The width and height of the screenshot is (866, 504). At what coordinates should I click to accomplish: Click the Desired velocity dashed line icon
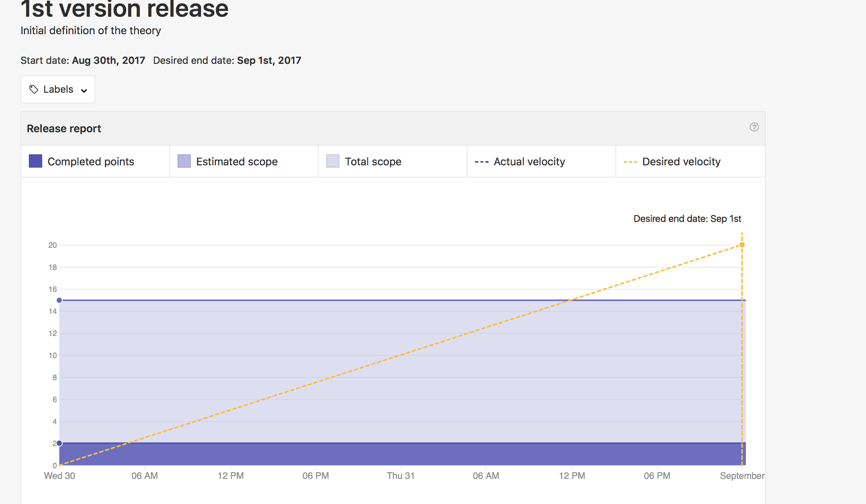630,162
